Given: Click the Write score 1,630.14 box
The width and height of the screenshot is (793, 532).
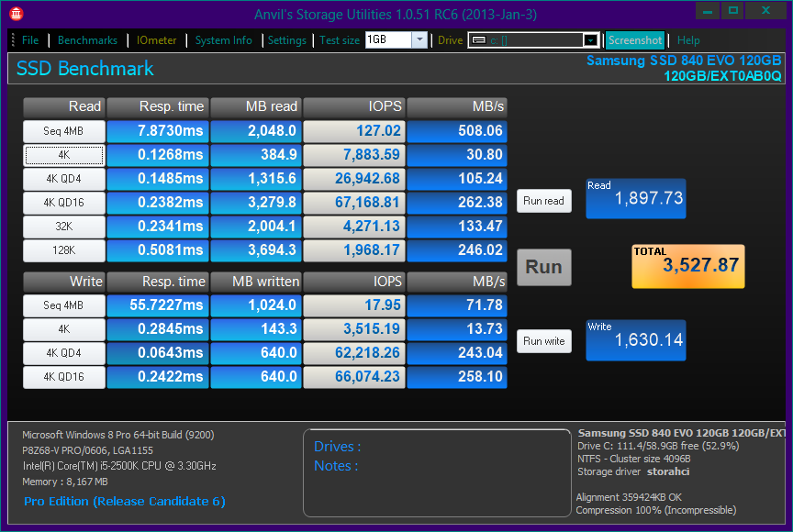Looking at the screenshot, I should point(636,340).
